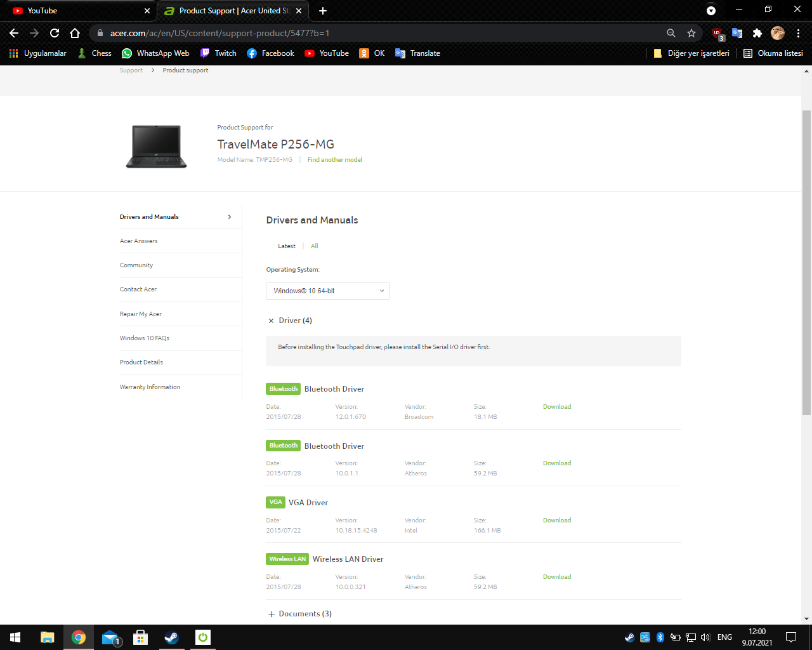Bookmark this page with the star icon

click(691, 33)
